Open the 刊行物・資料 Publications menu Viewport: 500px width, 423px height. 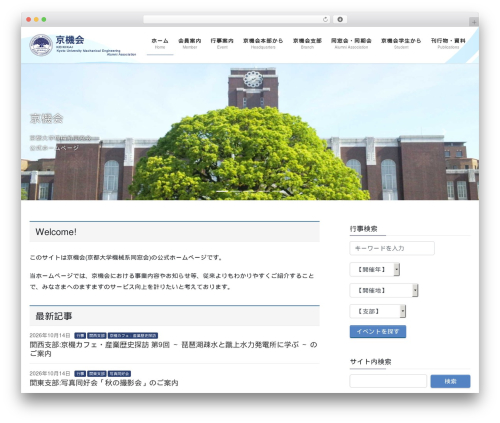pyautogui.click(x=448, y=43)
